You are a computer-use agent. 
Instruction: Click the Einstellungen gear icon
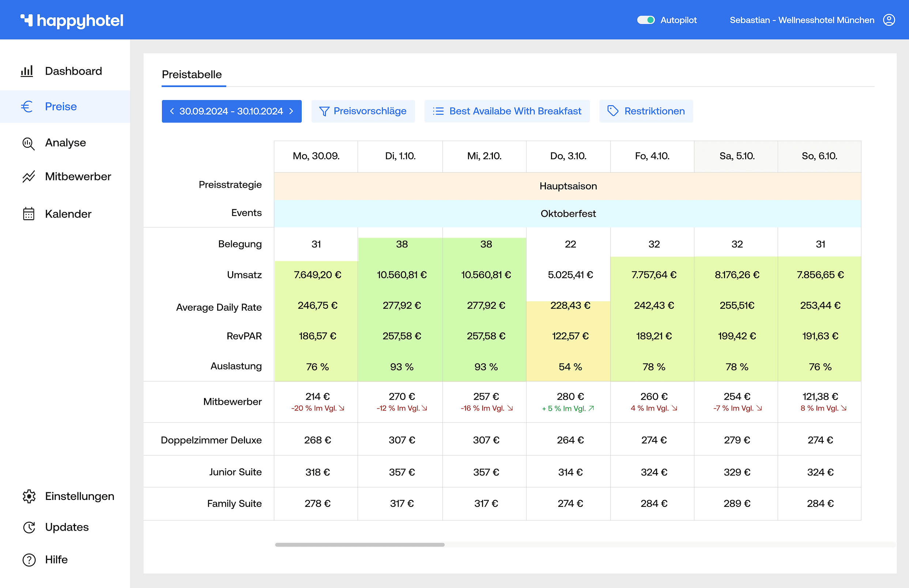tap(29, 496)
